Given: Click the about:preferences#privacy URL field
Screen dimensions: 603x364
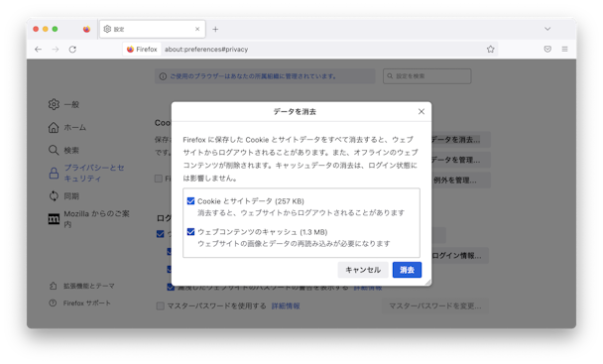Looking at the screenshot, I should coord(206,50).
